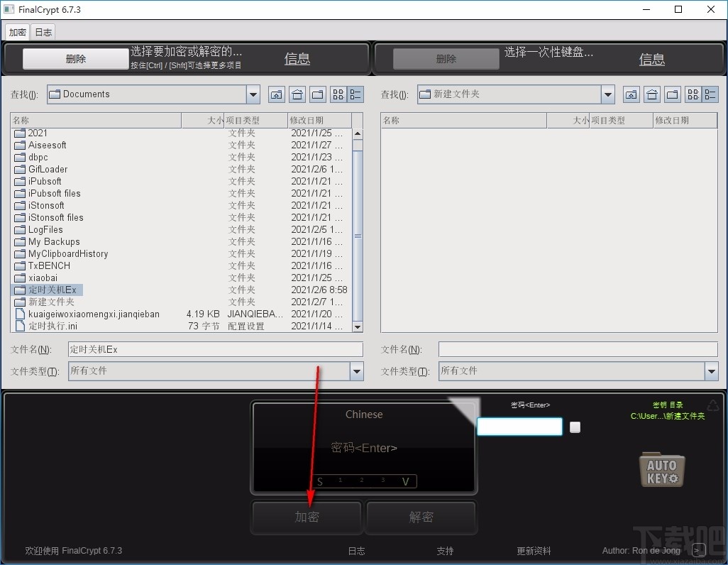Click the recycle icon near 密钥目录
The height and width of the screenshot is (565, 728).
pyautogui.click(x=713, y=406)
